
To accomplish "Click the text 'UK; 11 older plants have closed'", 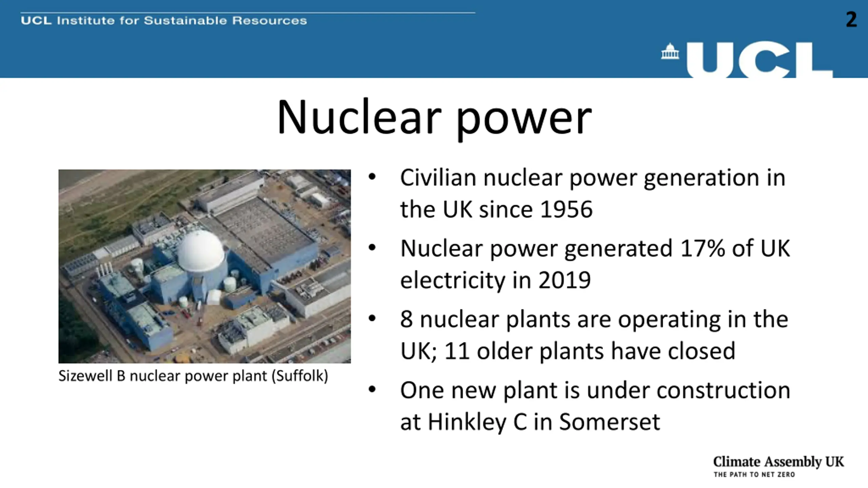I will pyautogui.click(x=568, y=351).
